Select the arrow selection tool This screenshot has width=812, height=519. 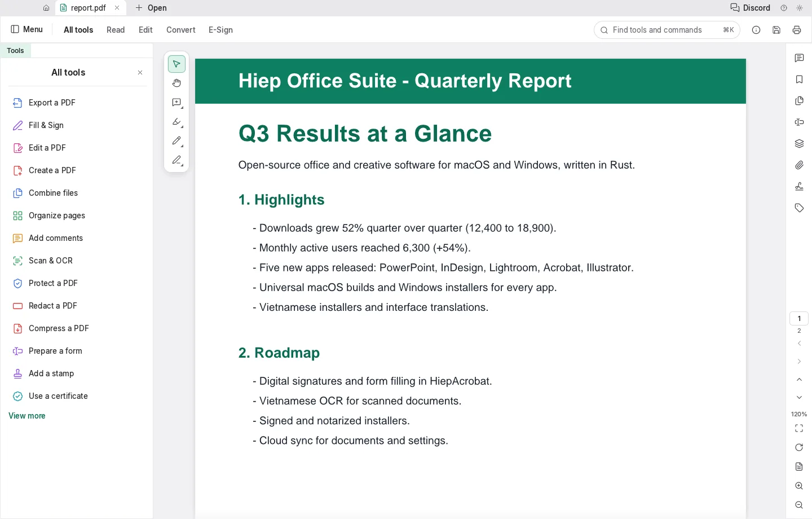click(x=176, y=64)
